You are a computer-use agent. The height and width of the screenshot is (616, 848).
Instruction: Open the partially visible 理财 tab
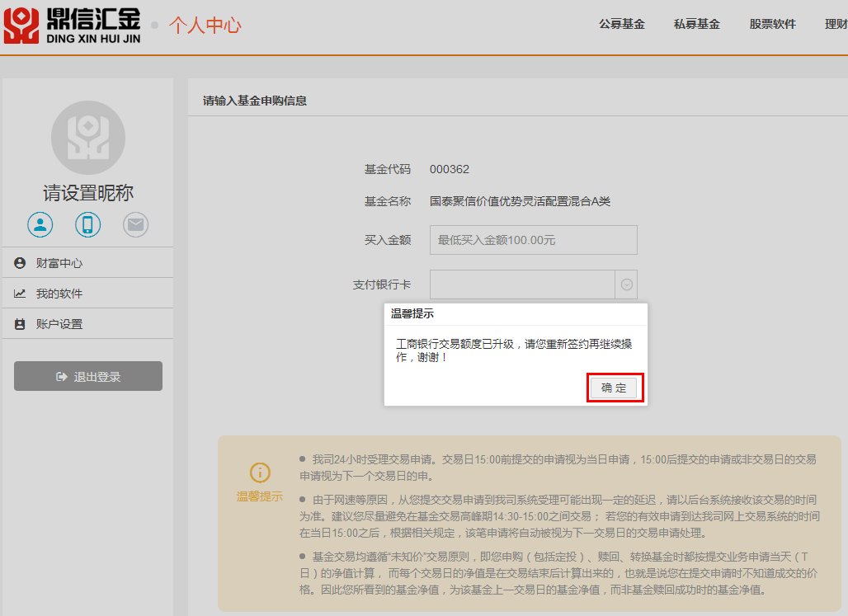point(836,24)
